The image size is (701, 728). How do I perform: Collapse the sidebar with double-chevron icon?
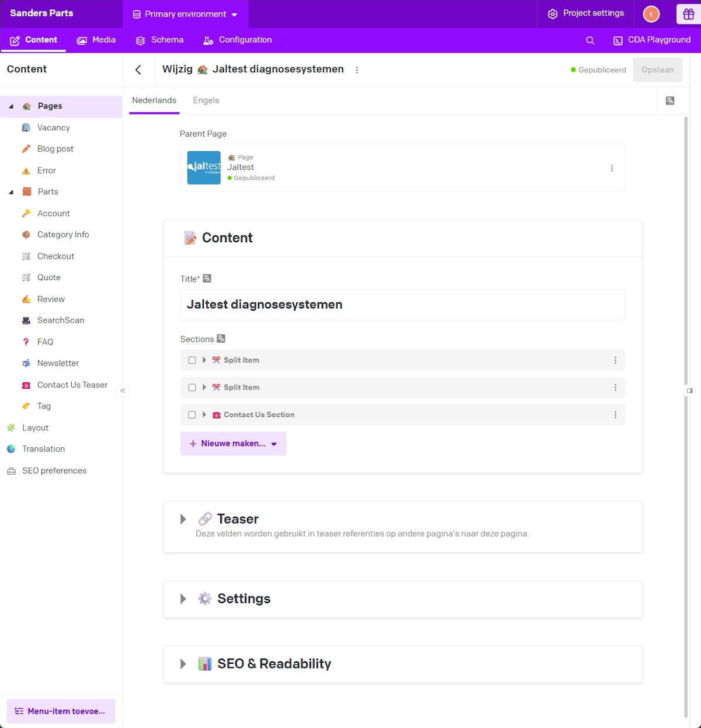(x=123, y=391)
